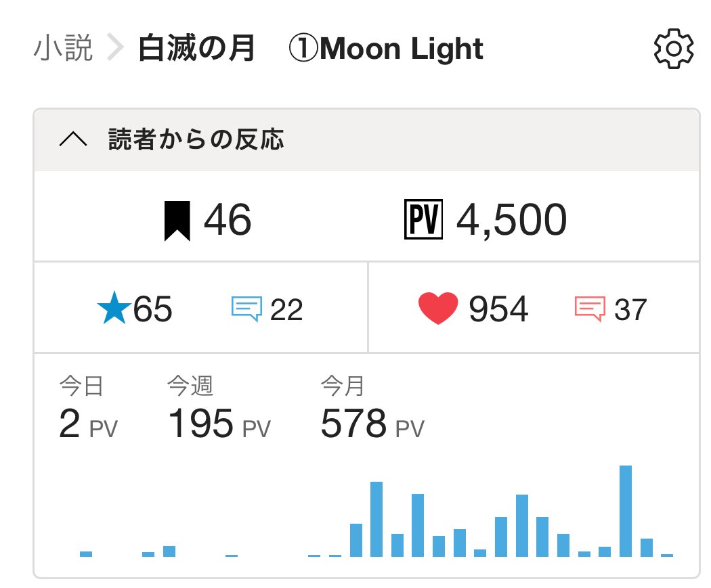Click the blue star rating icon
This screenshot has height=588, width=711.
tap(113, 310)
